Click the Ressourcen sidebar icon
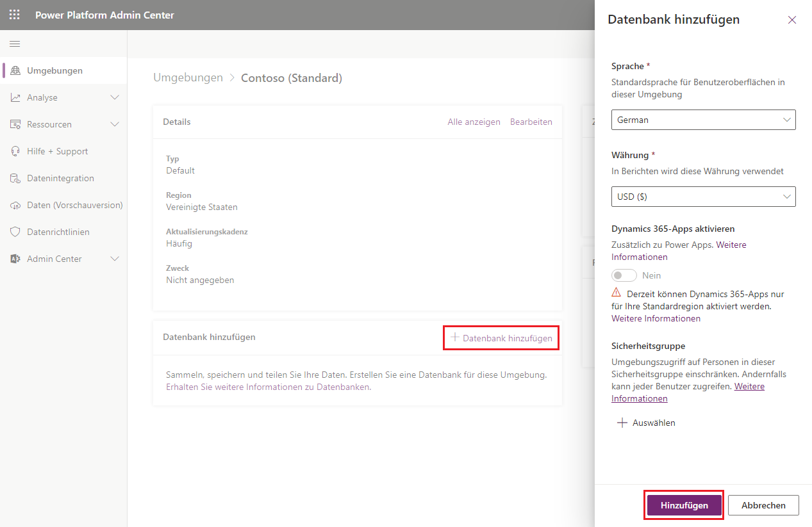 click(15, 124)
